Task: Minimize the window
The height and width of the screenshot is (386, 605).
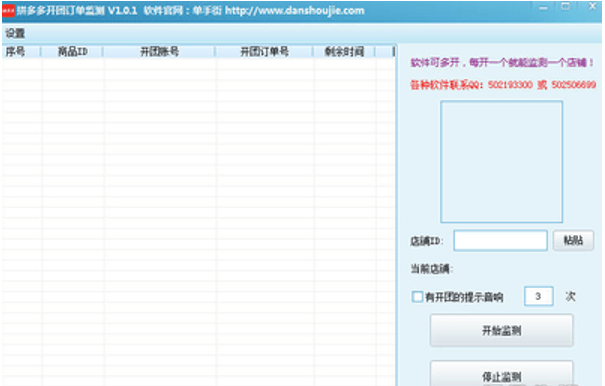Action: (543, 8)
